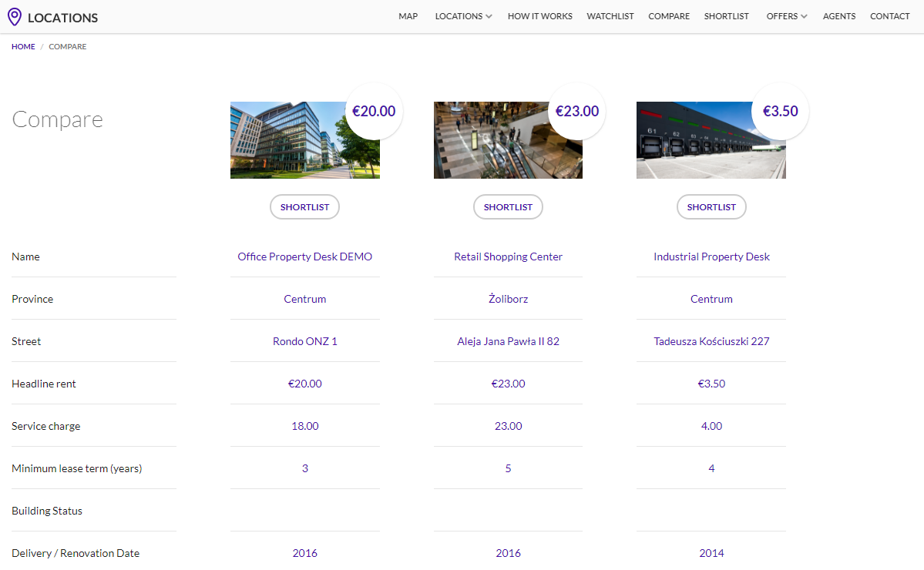Open the Retail Shopping Center link
The height and width of the screenshot is (570, 924).
point(508,256)
